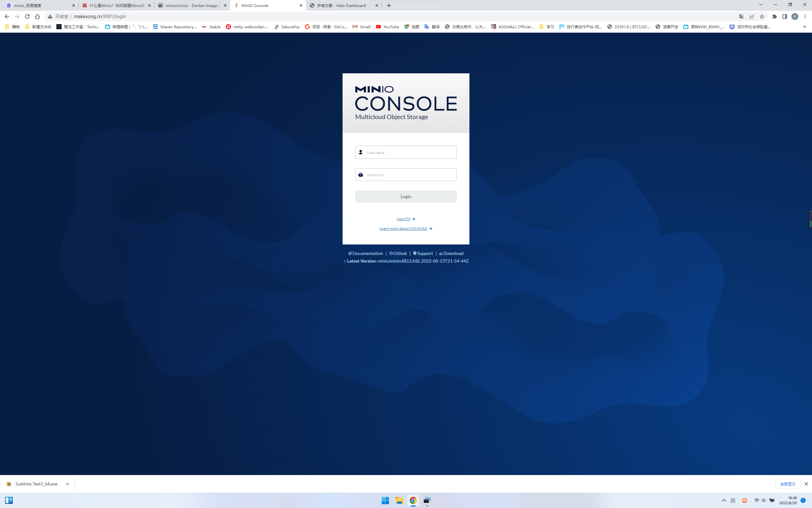Close the downloads bar
Screen dimensions: 812x508
click(x=806, y=484)
